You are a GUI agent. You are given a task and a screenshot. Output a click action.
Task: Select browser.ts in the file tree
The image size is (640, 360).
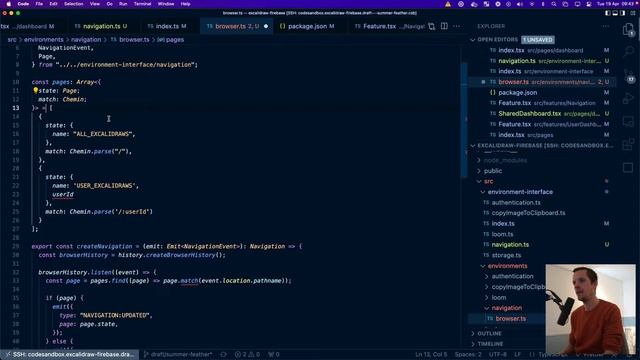510,319
